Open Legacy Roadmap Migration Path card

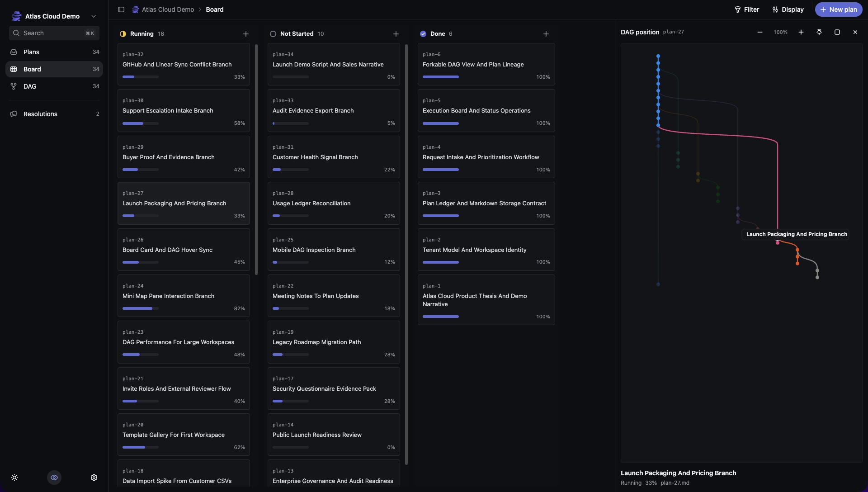tap(334, 342)
